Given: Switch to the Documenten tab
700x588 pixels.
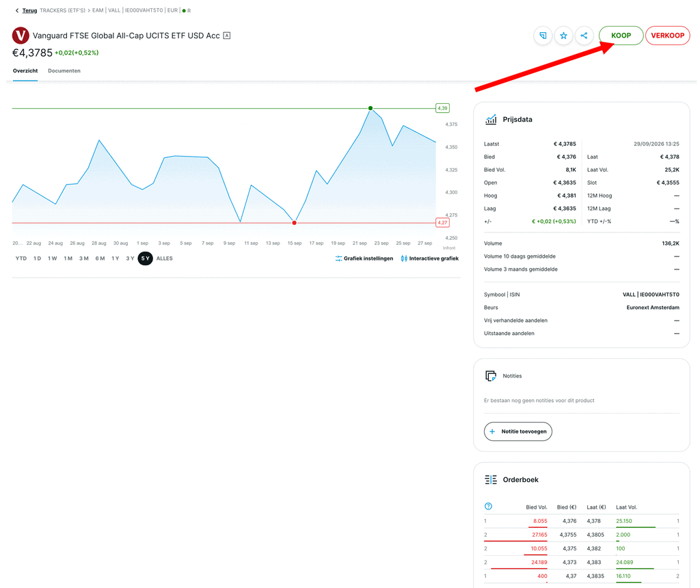Looking at the screenshot, I should (x=64, y=70).
